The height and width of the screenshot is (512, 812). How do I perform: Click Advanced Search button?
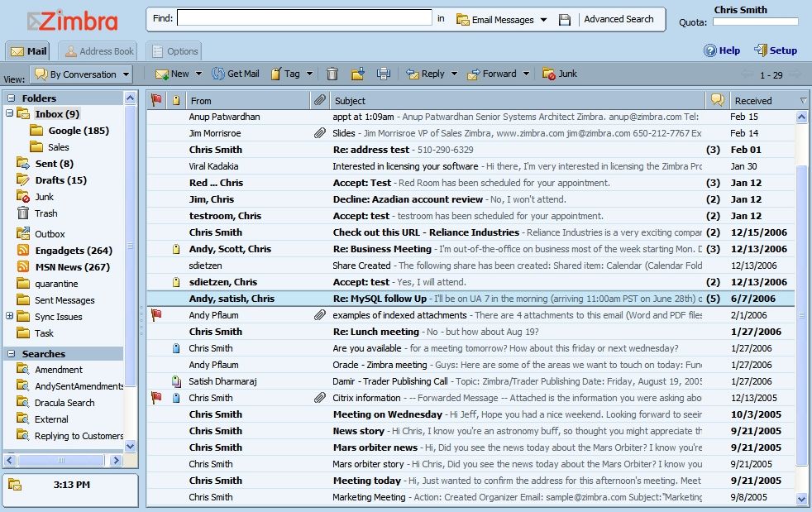[619, 19]
